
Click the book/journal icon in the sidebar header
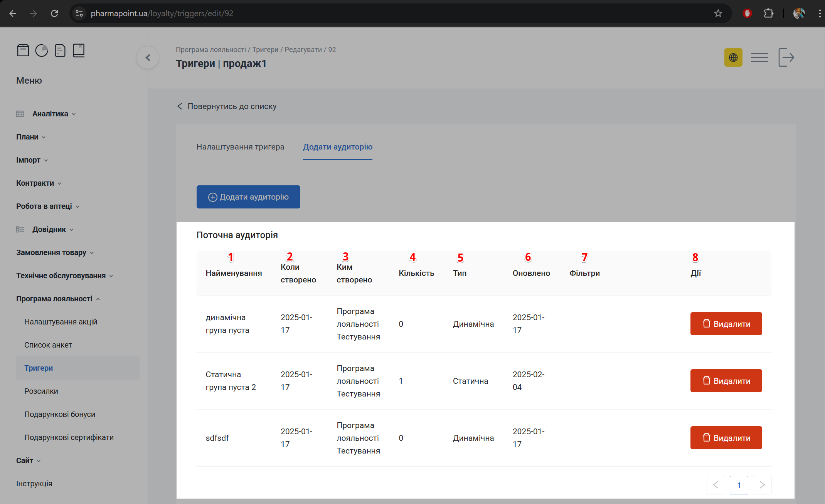79,50
